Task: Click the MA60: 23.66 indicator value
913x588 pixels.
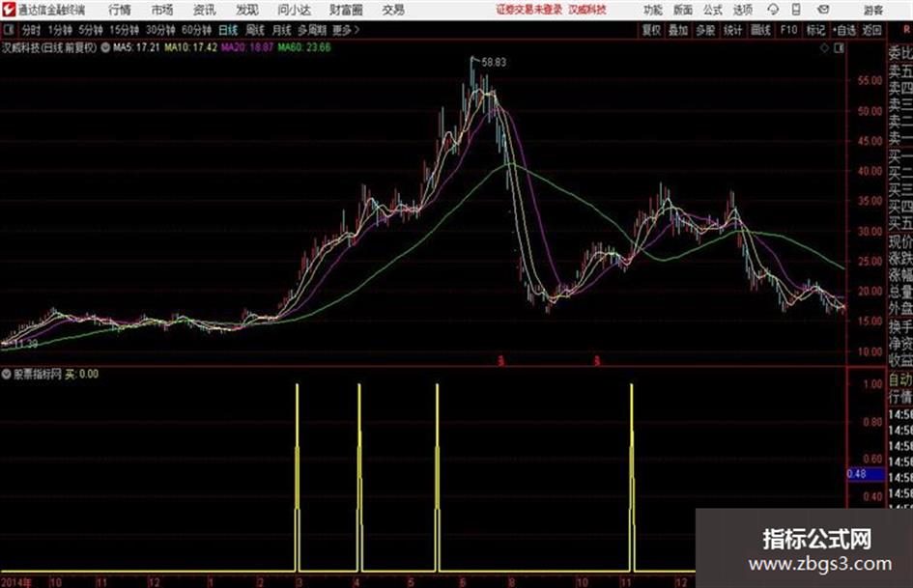Action: [304, 47]
